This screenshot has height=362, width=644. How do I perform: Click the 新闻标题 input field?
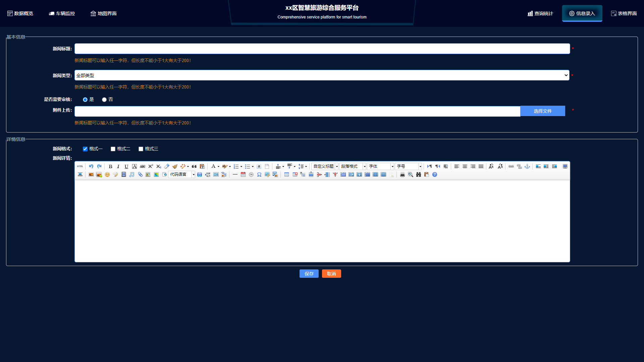[322, 49]
